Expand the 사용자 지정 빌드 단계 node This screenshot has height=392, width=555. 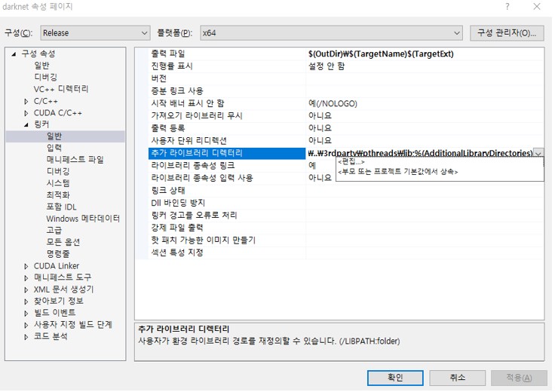click(26, 325)
